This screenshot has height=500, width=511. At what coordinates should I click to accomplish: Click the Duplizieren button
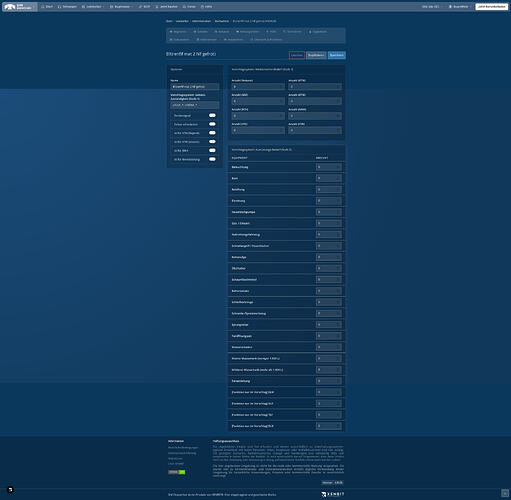316,55
